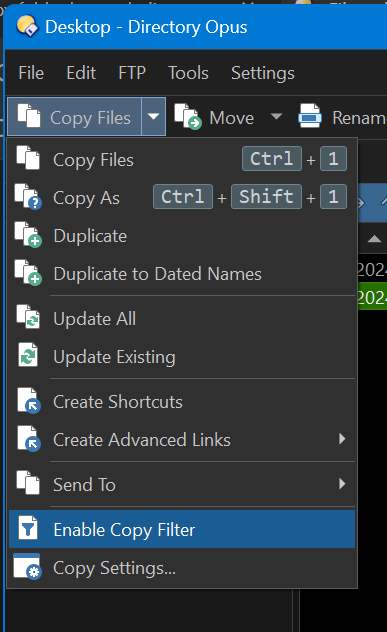Image resolution: width=387 pixels, height=632 pixels.
Task: Click the Update Existing green arrows icon
Action: point(28,355)
